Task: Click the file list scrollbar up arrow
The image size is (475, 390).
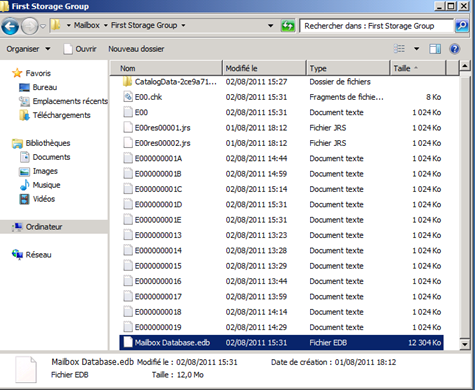Action: (465, 66)
